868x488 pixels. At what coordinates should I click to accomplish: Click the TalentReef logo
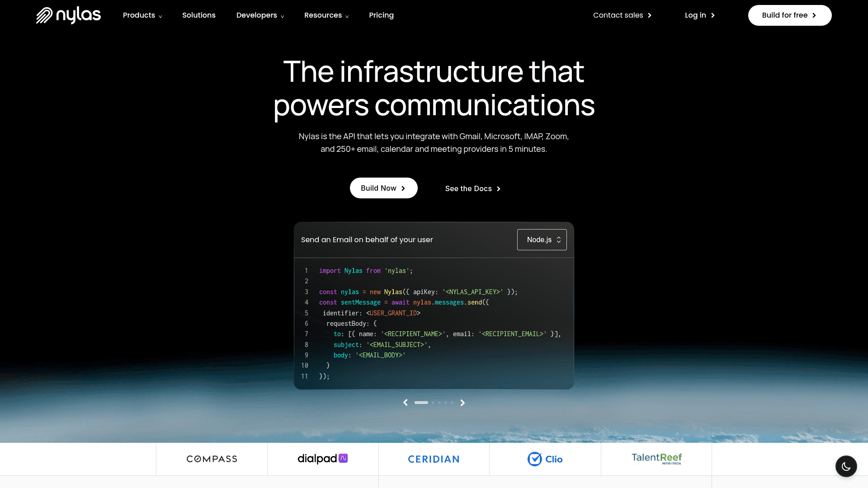(656, 459)
